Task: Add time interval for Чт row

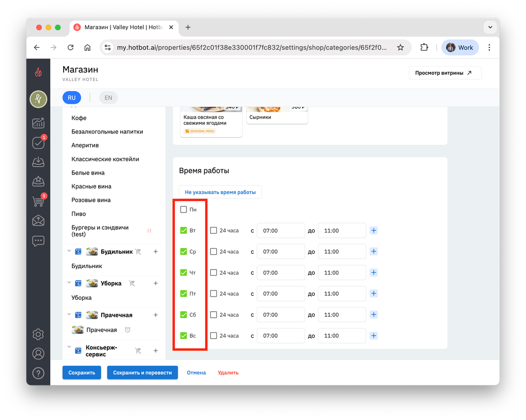Action: [x=374, y=273]
